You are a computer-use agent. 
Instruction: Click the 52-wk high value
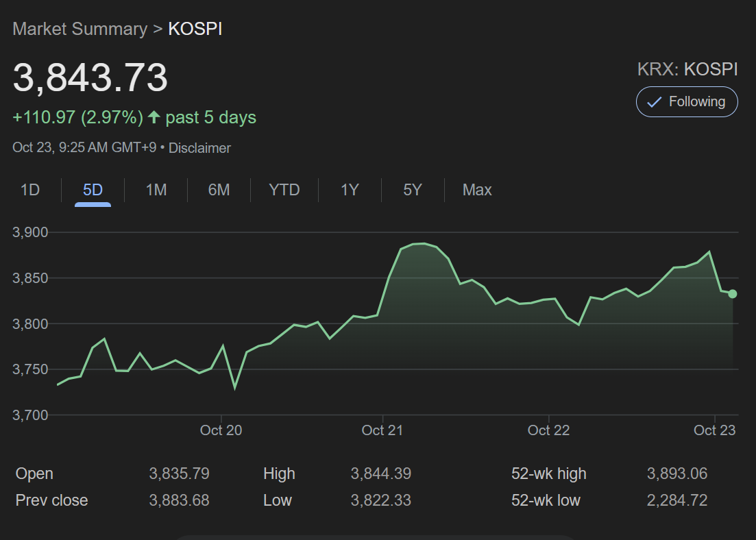(676, 473)
